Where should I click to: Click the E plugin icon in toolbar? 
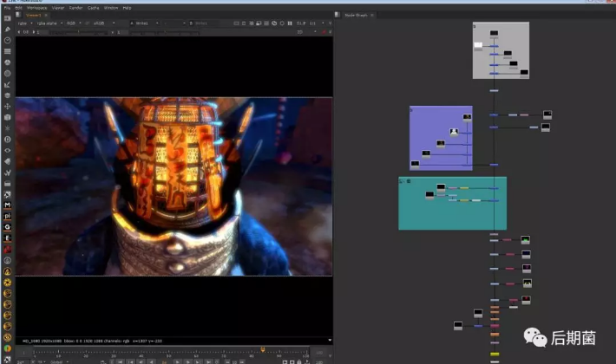8,238
